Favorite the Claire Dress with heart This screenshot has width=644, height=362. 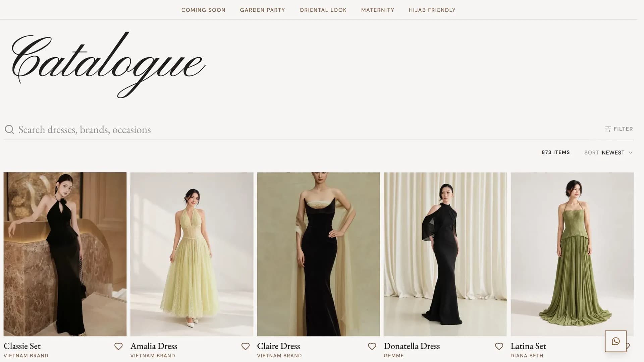pos(372,346)
